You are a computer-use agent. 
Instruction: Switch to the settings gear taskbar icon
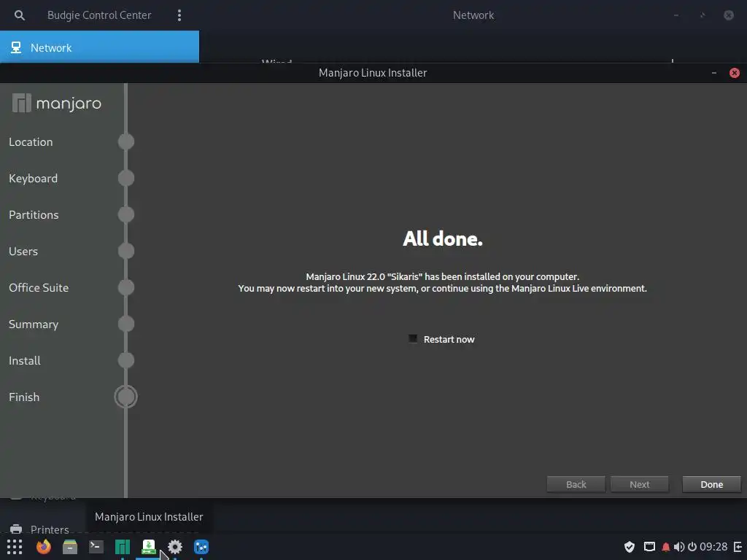tap(175, 547)
